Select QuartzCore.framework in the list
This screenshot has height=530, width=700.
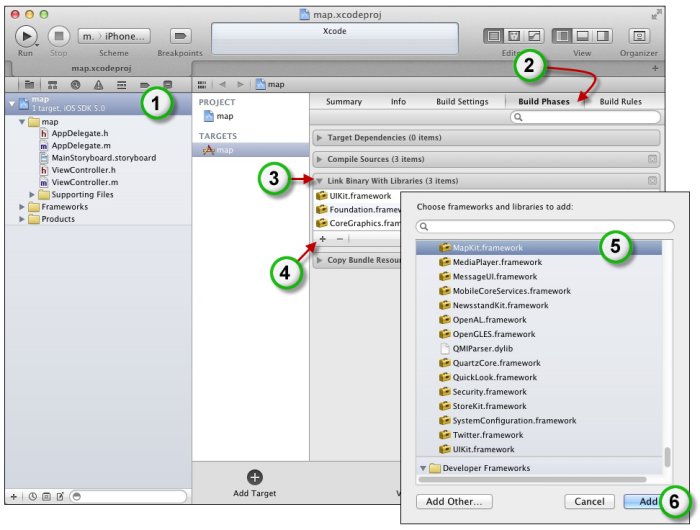pos(538,363)
